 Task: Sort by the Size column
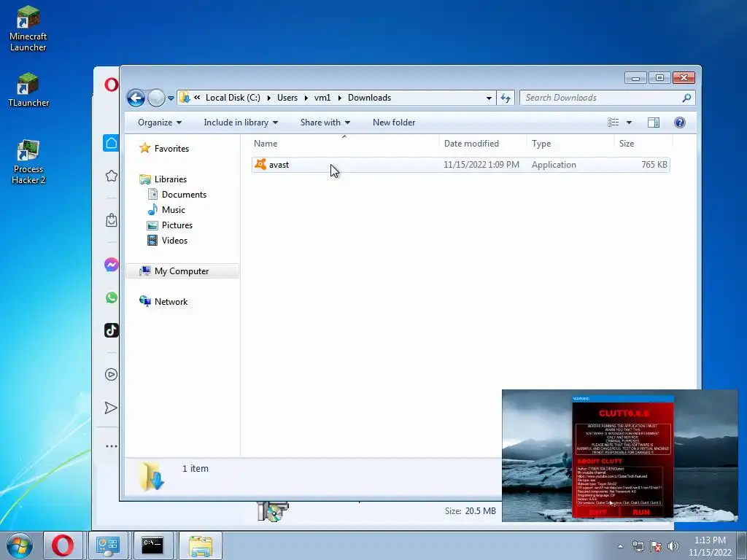point(643,144)
